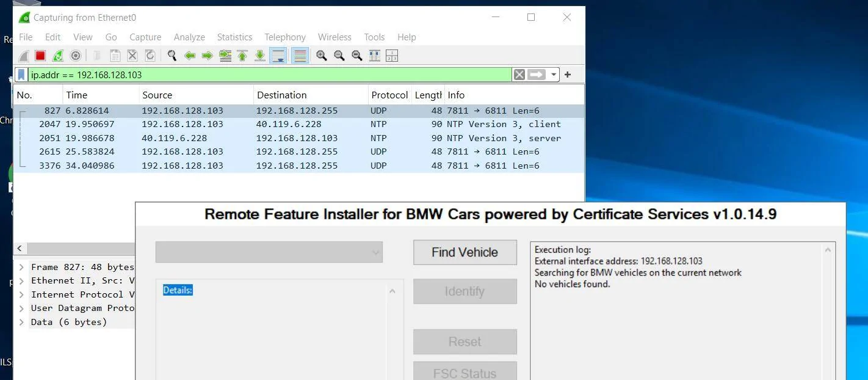Zoom in the packet text
This screenshot has width=868, height=380.
(322, 56)
